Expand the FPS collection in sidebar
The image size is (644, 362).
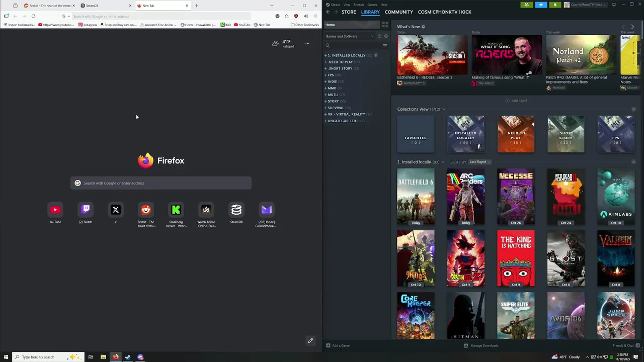click(326, 75)
